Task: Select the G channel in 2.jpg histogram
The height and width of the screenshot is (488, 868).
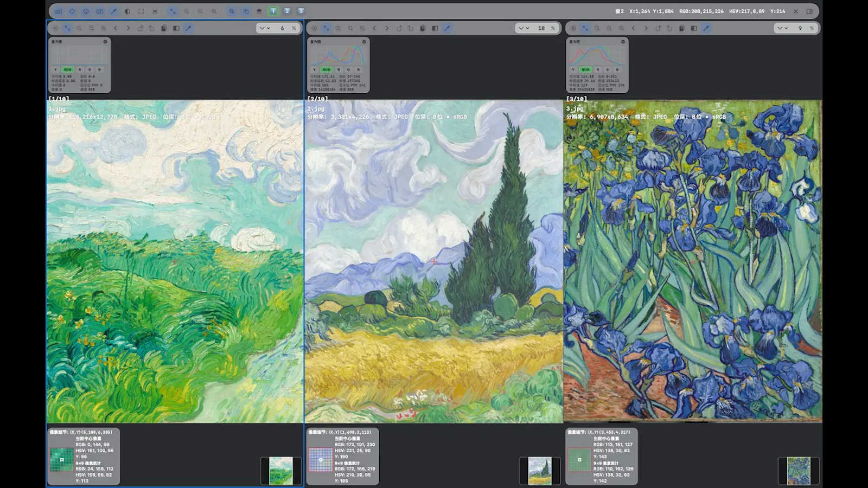Action: (x=348, y=69)
